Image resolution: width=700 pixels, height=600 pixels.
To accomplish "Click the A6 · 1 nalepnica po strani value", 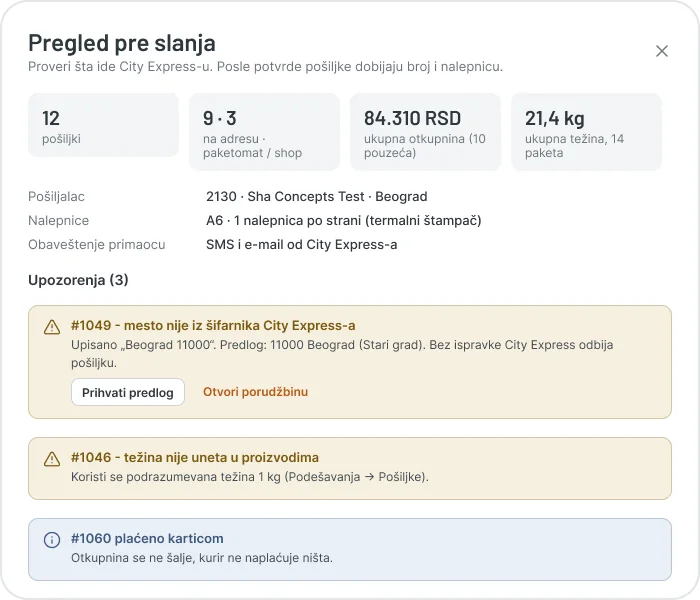I will tap(344, 221).
